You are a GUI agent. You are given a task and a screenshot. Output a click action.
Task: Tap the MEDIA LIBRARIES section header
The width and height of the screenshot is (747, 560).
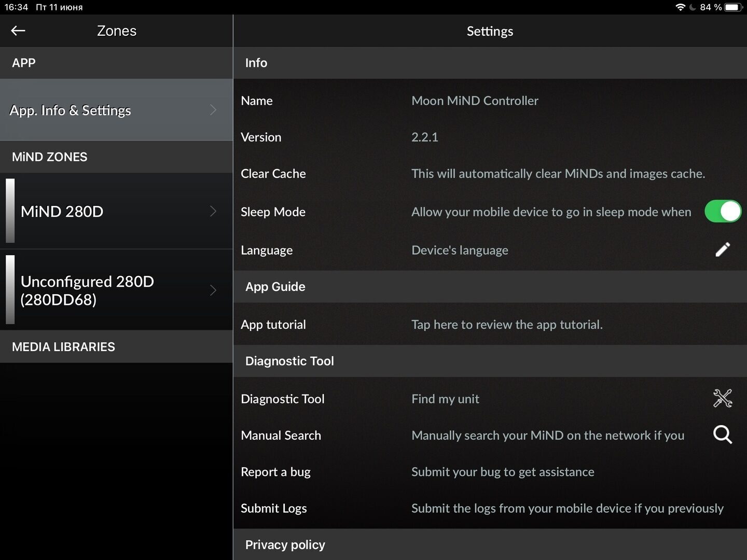click(116, 347)
